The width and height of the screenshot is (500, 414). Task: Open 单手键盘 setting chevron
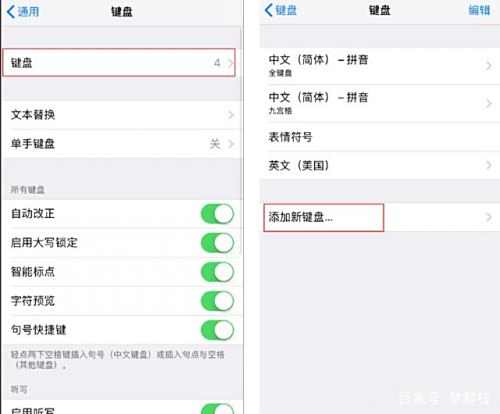pos(231,144)
